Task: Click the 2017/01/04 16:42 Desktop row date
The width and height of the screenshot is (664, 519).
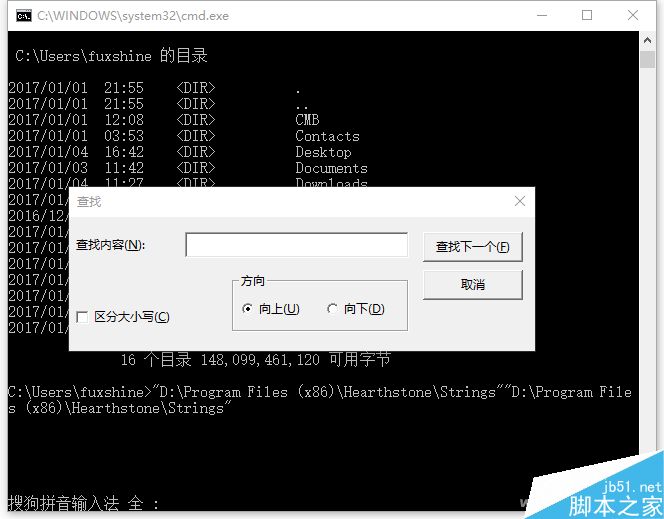Action: pos(48,152)
